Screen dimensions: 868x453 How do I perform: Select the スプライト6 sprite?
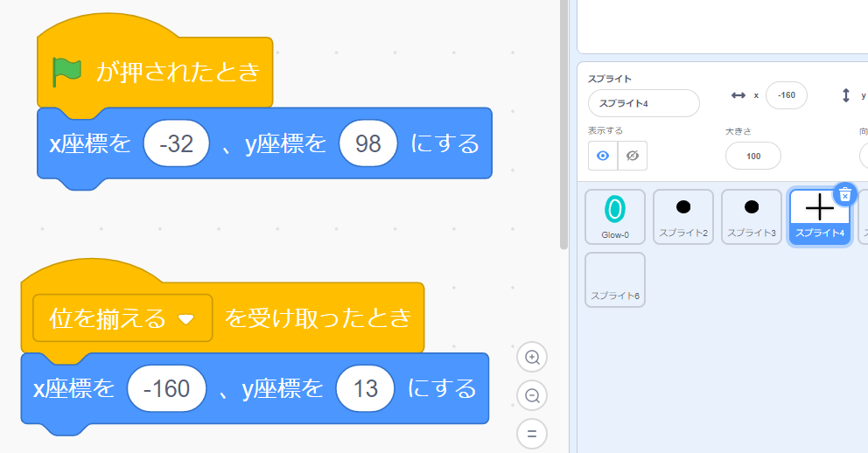pos(615,280)
